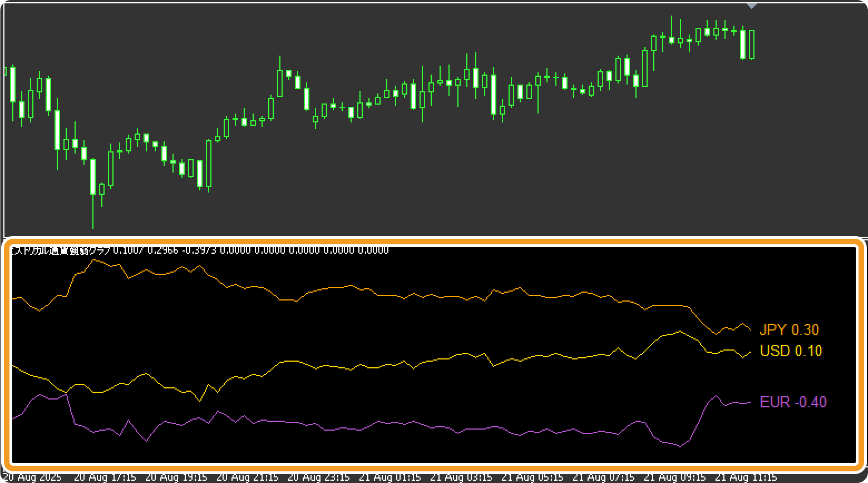Screen dimensions: 868x483
Task: Click the 20 Aug 19:15 time label
Action: [176, 477]
